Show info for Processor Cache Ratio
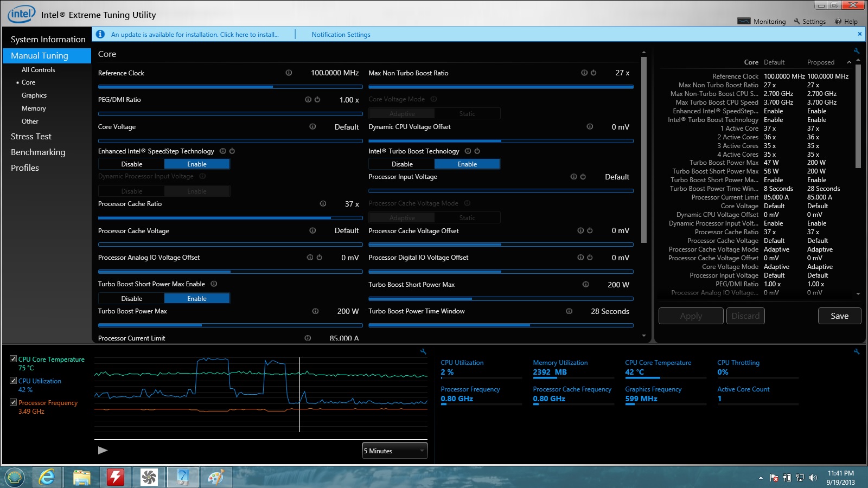The image size is (868, 488). (x=323, y=204)
